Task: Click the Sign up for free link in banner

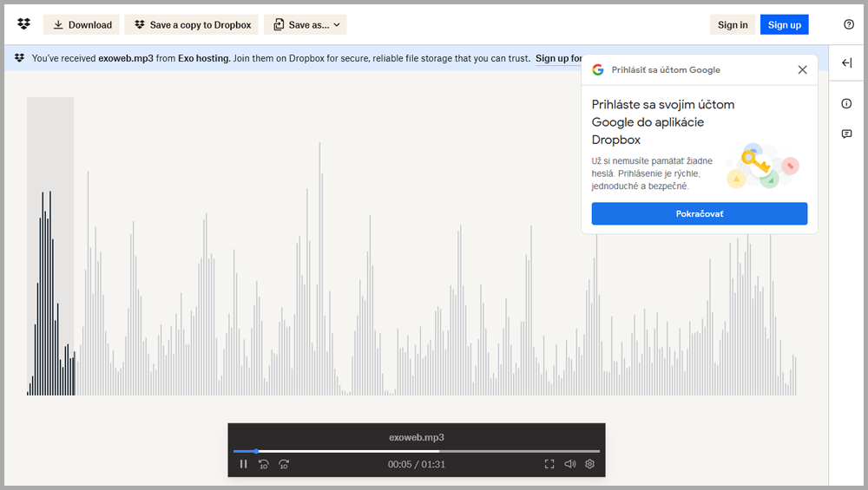Action: 558,58
